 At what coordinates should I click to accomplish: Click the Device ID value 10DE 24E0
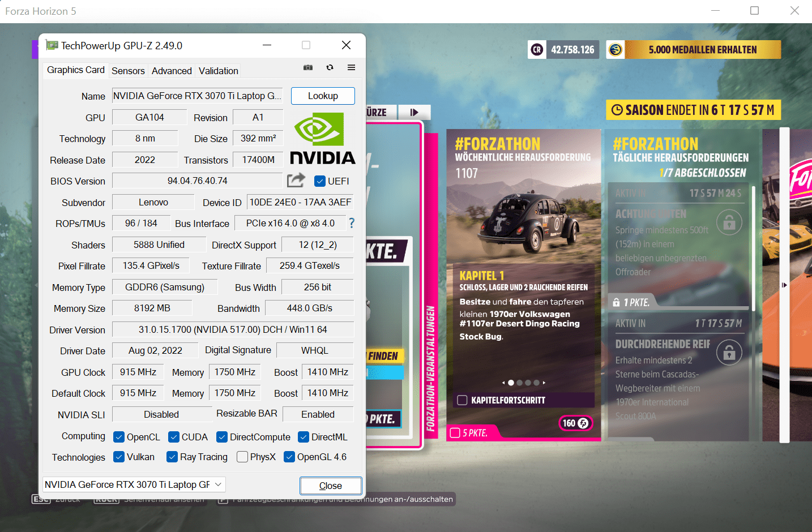300,202
